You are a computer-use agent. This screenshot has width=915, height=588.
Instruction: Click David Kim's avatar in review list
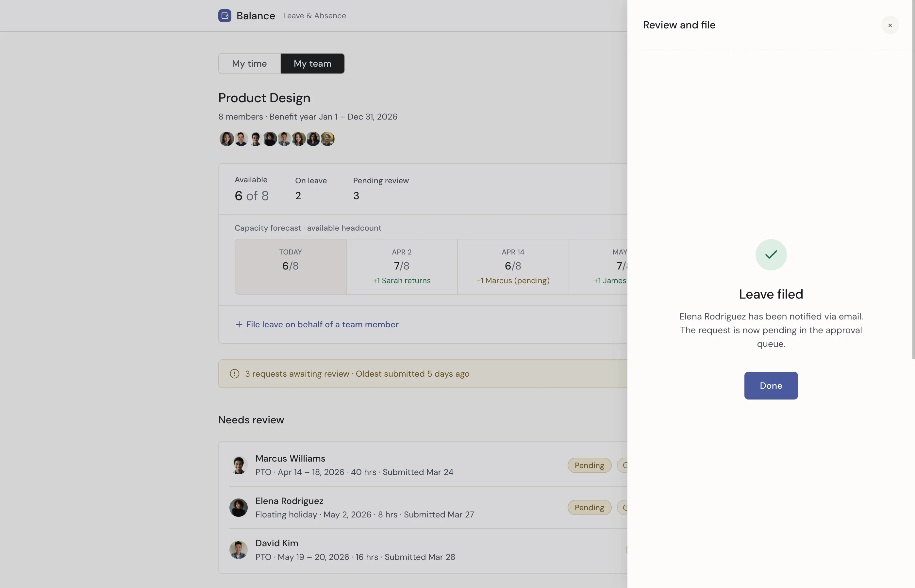238,549
